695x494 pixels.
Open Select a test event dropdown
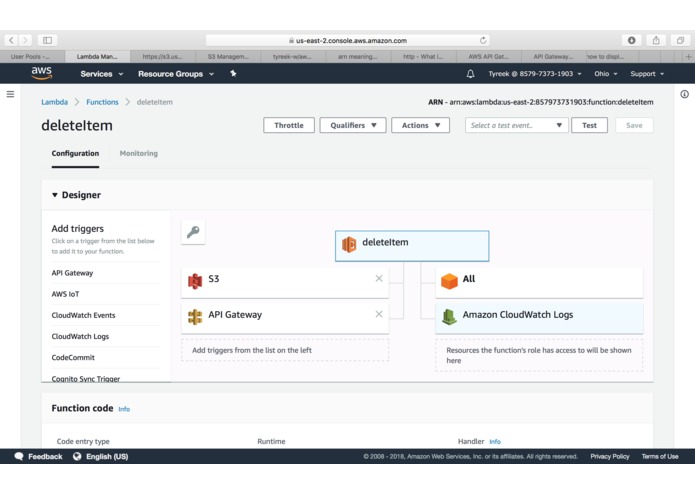(x=516, y=125)
